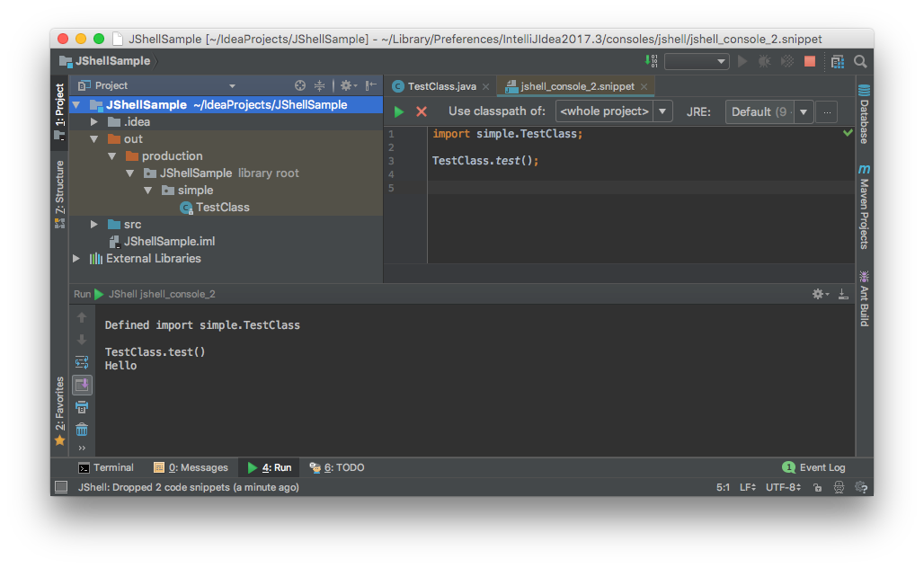
Task: Click the red X in snippet toolbar
Action: point(422,111)
